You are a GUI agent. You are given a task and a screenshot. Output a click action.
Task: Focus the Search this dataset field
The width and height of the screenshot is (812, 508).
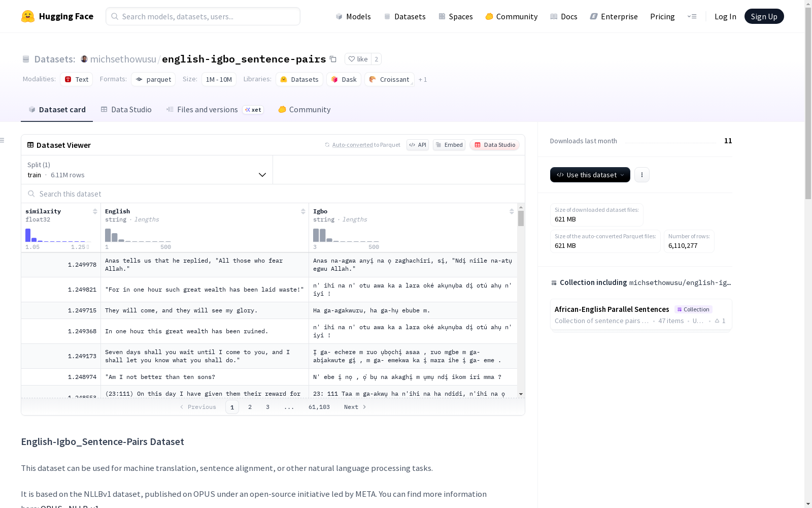click(x=273, y=194)
